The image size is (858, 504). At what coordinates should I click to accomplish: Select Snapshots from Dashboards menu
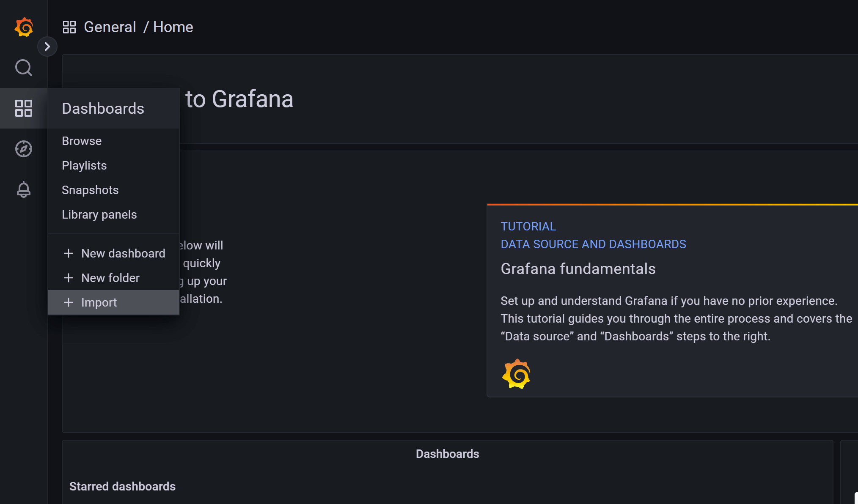coord(89,189)
